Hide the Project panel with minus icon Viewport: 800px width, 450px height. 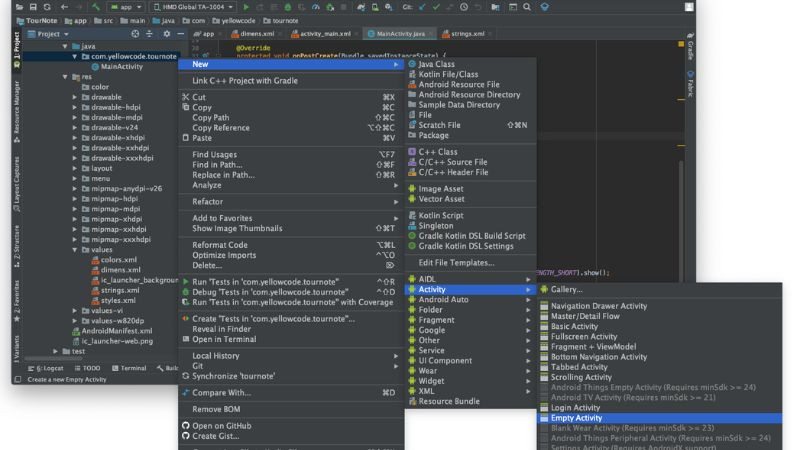coord(181,34)
